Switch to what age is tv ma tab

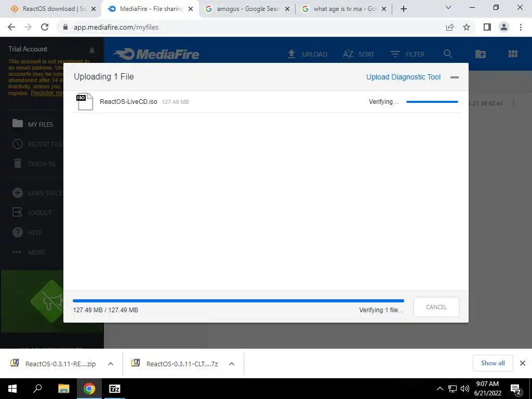(x=344, y=9)
